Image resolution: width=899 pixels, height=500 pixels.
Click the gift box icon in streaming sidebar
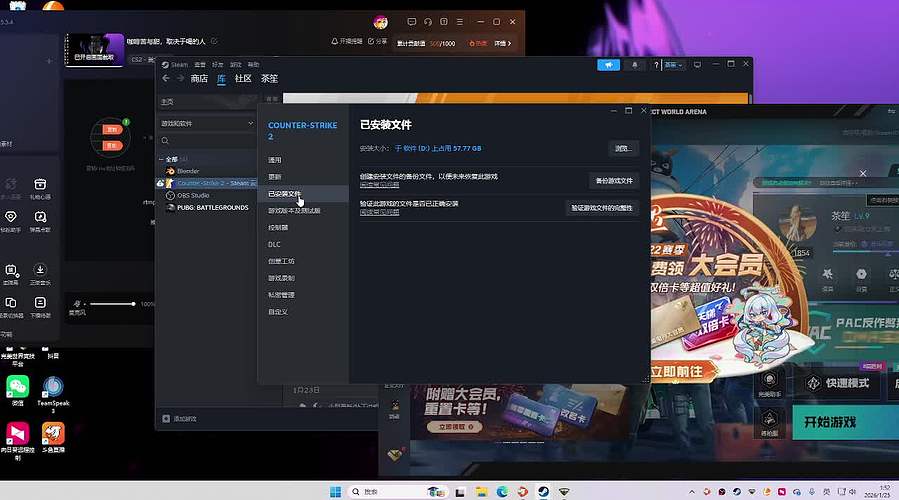click(x=40, y=185)
